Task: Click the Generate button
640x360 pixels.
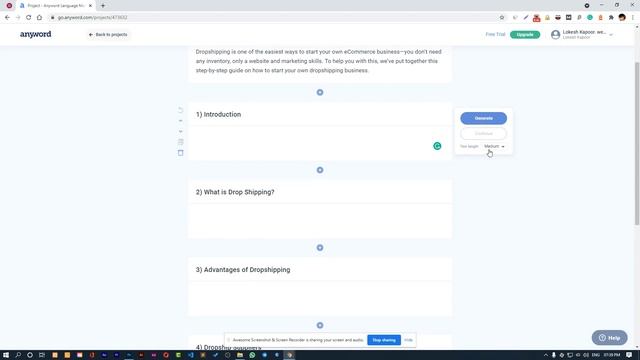Action: [484, 118]
